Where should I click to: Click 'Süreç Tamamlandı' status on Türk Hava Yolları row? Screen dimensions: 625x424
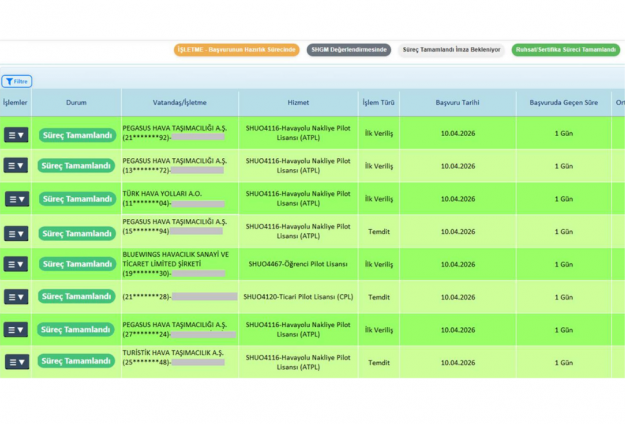point(77,199)
